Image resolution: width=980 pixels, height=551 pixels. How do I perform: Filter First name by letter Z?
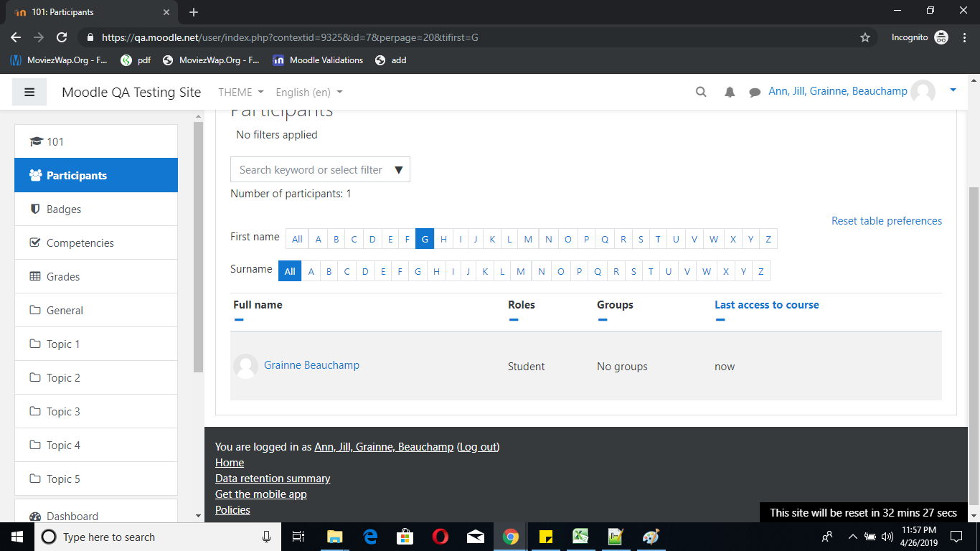click(768, 239)
